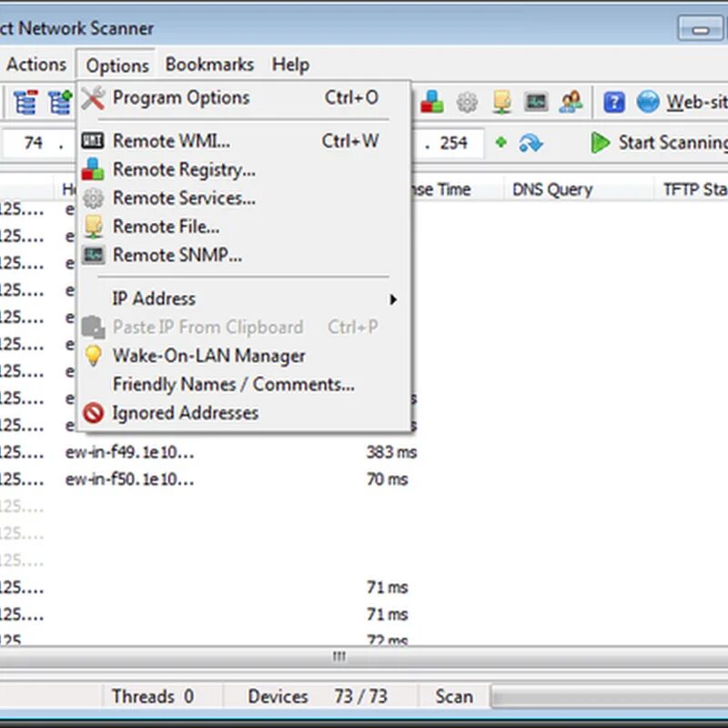Click toolbar users icon
This screenshot has height=728, width=728.
[x=571, y=102]
